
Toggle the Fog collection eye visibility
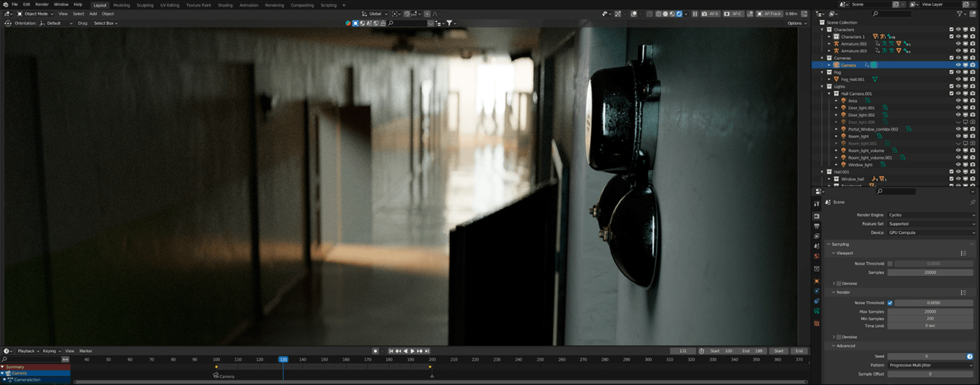click(x=959, y=72)
